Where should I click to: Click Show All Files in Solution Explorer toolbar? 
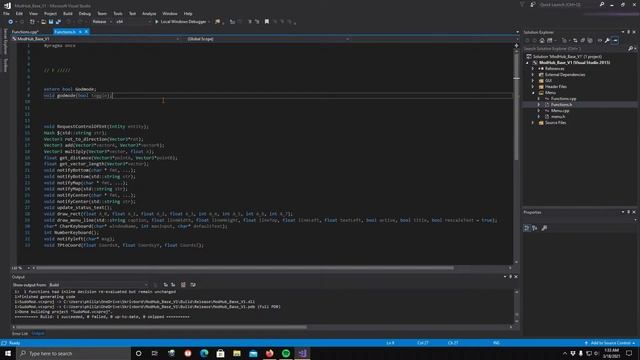tap(590, 40)
